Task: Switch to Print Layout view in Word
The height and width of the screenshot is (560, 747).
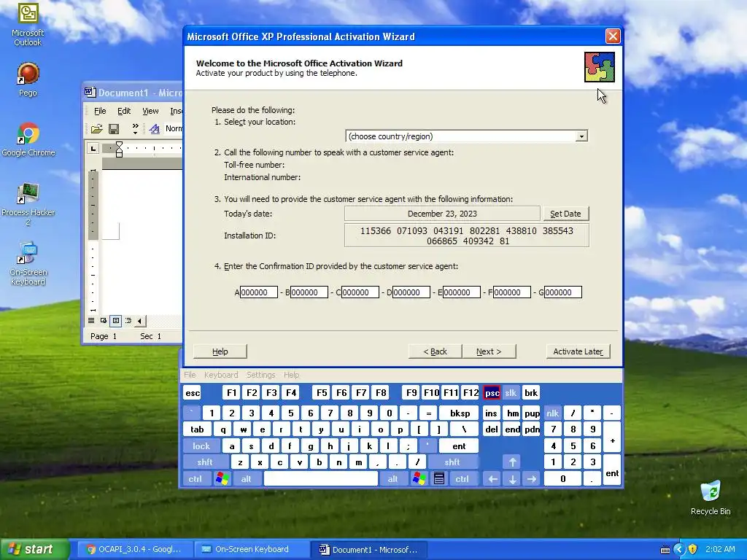Action: click(116, 321)
